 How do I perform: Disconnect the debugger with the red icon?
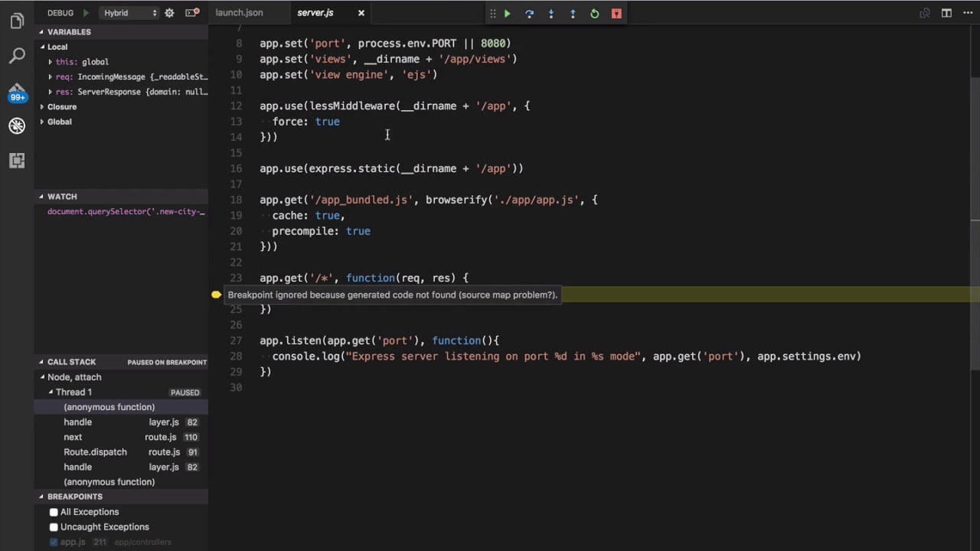[x=616, y=14]
